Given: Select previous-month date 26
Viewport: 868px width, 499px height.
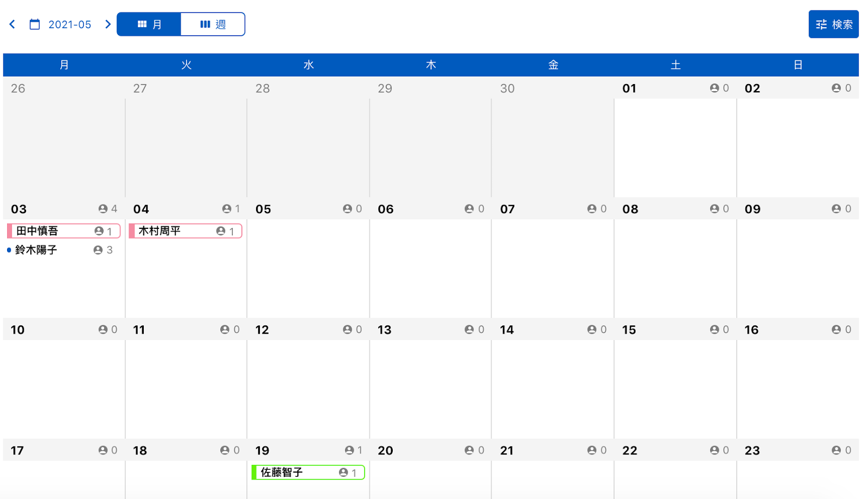Looking at the screenshot, I should point(18,88).
